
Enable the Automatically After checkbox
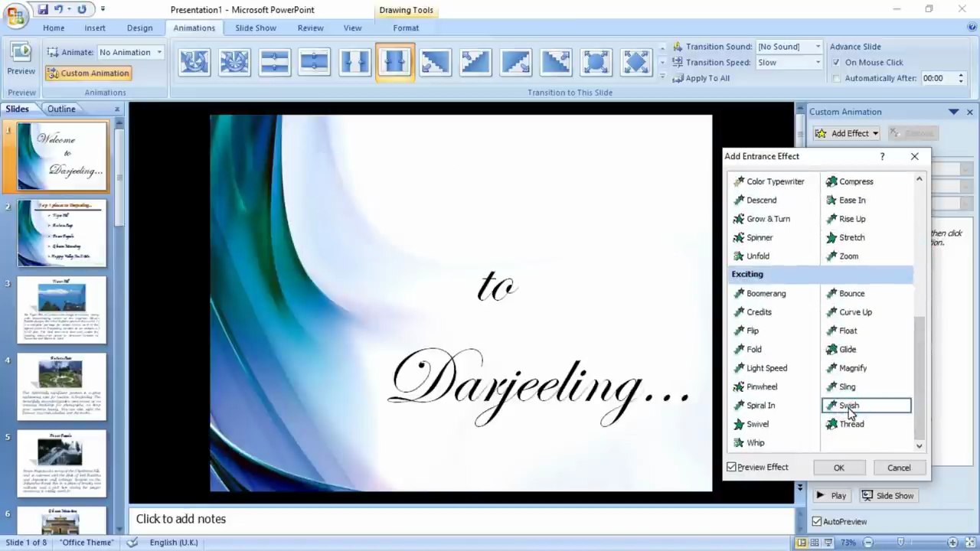[836, 78]
